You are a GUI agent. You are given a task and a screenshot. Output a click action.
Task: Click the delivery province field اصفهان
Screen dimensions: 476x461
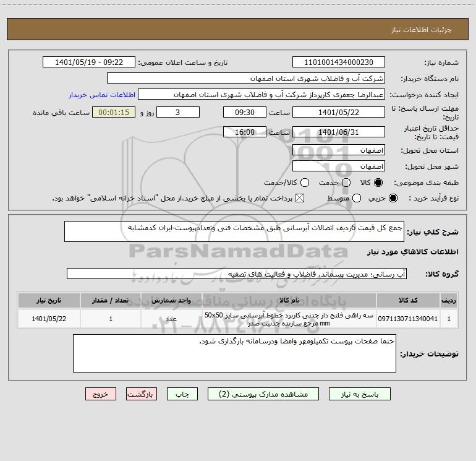[x=339, y=150]
